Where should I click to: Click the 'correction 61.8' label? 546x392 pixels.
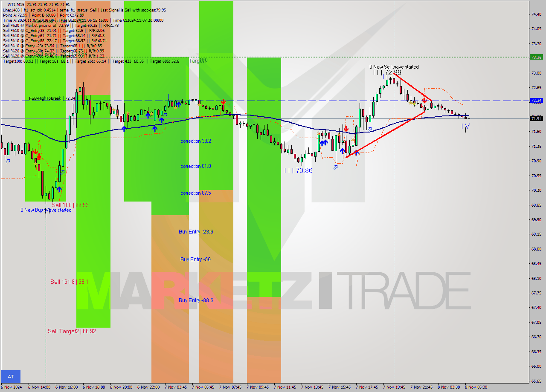[195, 166]
